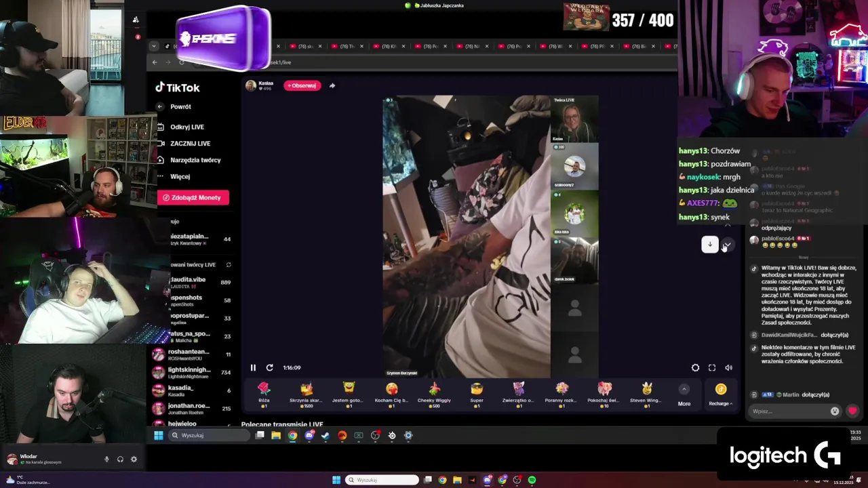Image resolution: width=868 pixels, height=488 pixels.
Task: Open live player settings gear
Action: [695, 367]
